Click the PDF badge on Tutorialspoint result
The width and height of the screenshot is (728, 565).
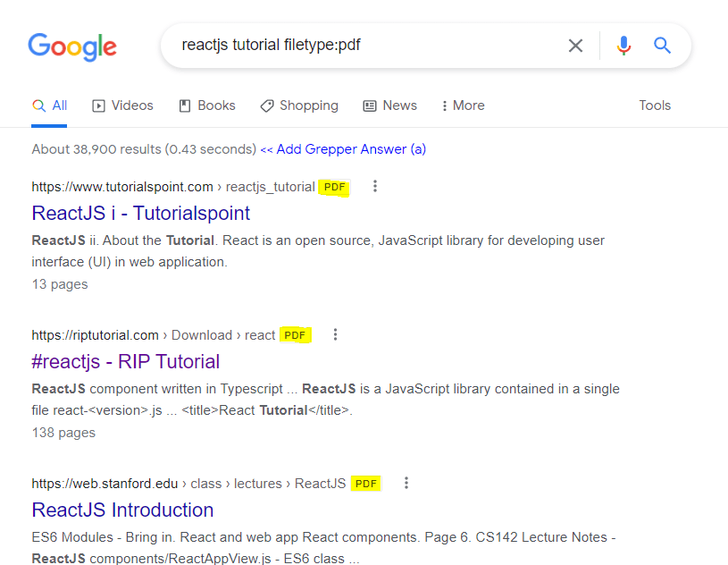click(x=334, y=187)
